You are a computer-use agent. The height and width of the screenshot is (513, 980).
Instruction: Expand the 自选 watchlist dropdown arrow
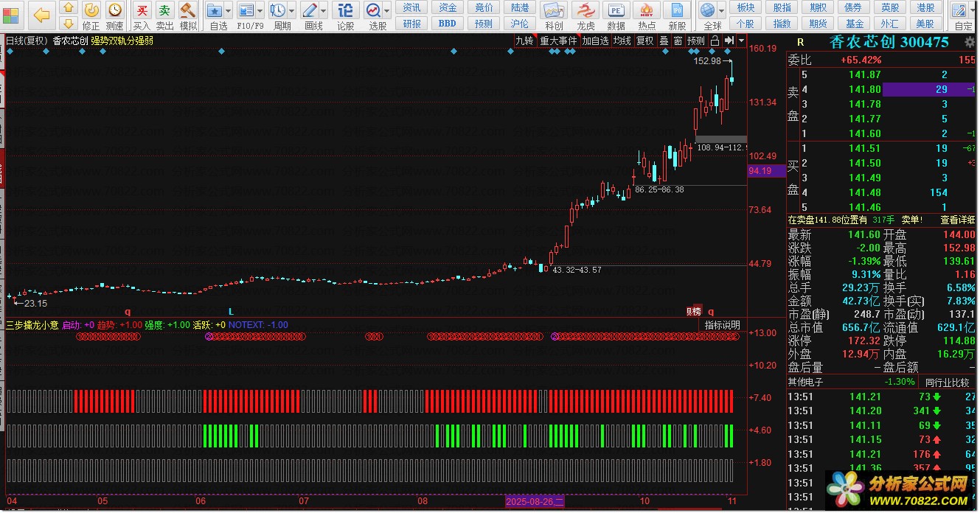pos(229,11)
